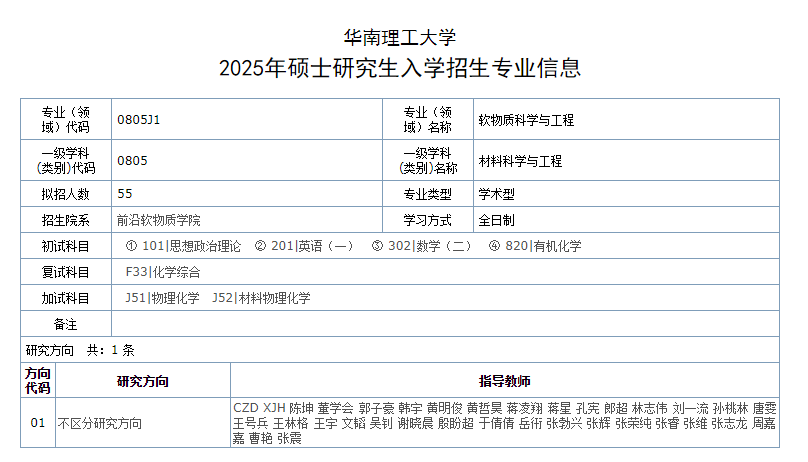Click advisor name 陈坤
Screen dimensions: 808x462
[x=301, y=408]
